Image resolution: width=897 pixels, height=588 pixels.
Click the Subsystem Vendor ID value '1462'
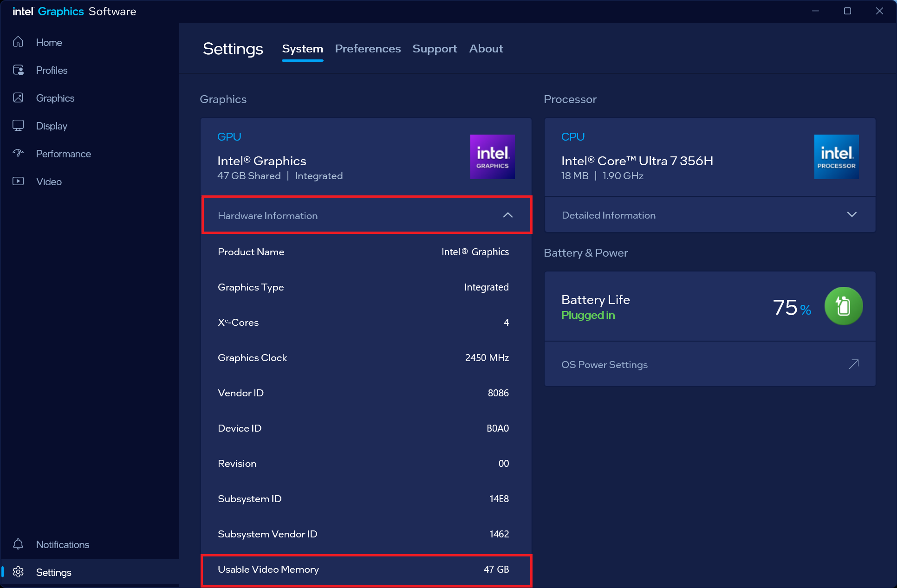point(499,534)
